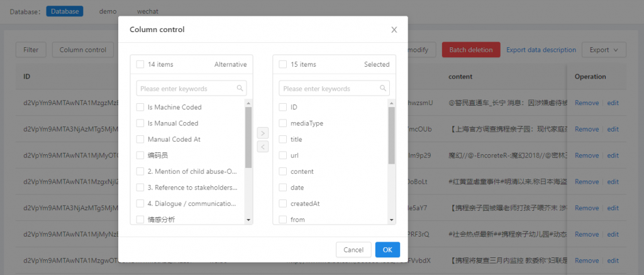Open the Export dropdown
Screen dimensions: 644x275
(x=604, y=50)
